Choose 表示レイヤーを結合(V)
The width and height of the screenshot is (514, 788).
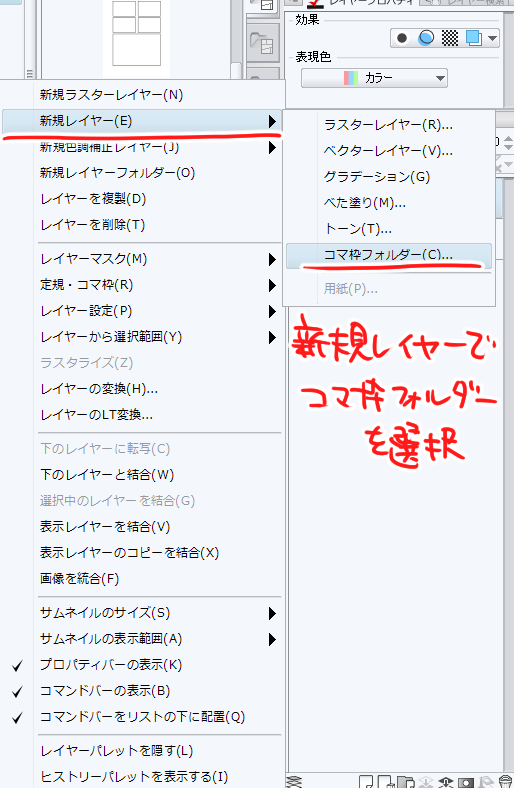(x=144, y=527)
